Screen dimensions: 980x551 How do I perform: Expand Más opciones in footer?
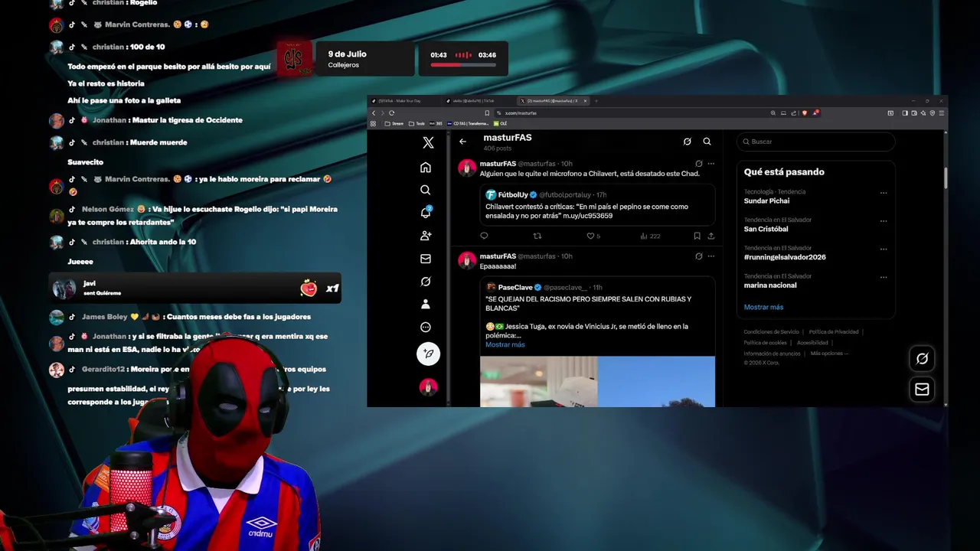click(x=829, y=354)
